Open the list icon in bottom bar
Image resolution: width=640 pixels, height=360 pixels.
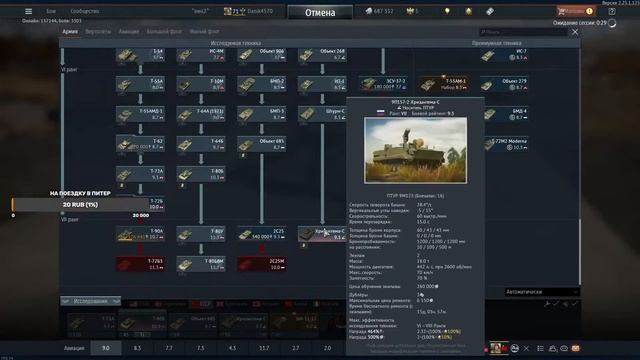pos(540,348)
